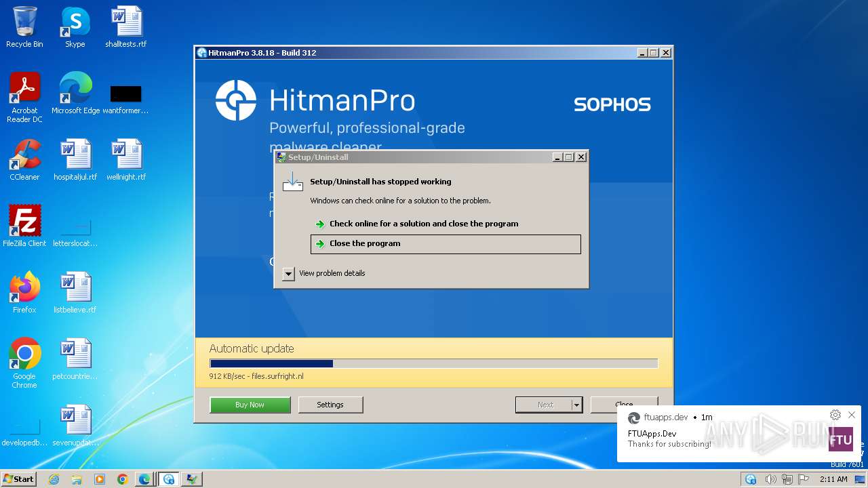Launch Firefox from the desktop
The height and width of the screenshot is (488, 868).
tap(24, 293)
